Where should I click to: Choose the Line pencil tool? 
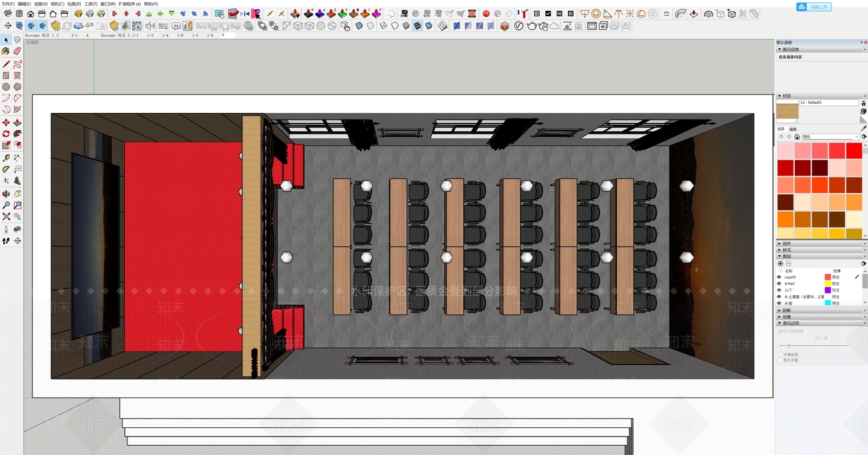[6, 64]
